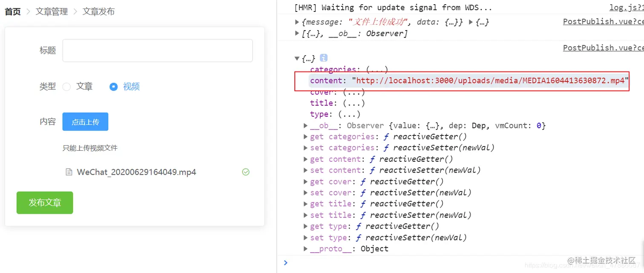
Task: Open the second PostPublish.vue source link
Action: pos(603,48)
